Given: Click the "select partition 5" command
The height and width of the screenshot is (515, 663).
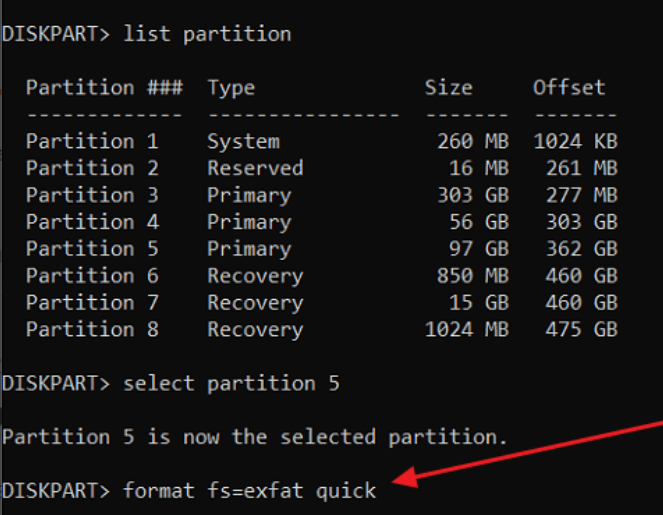Looking at the screenshot, I should click(231, 384).
